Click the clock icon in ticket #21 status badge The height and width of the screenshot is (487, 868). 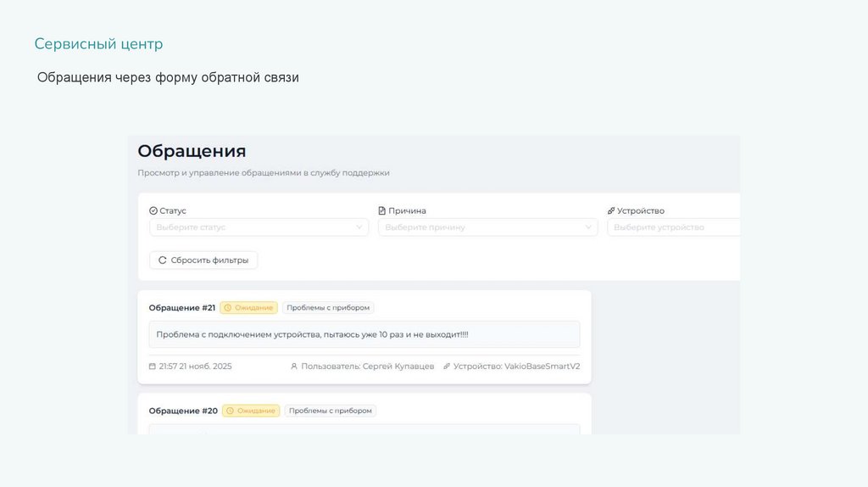click(x=227, y=308)
